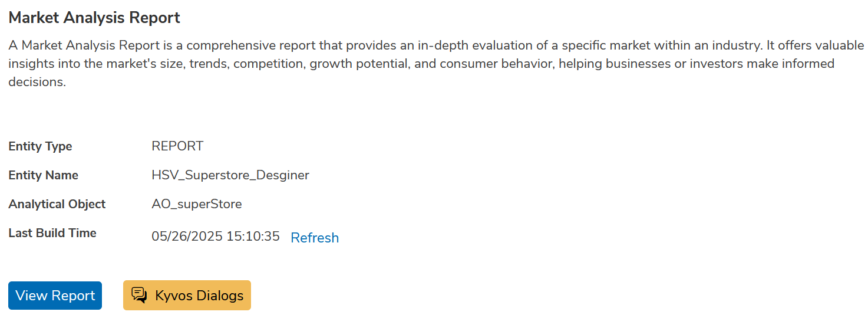The width and height of the screenshot is (868, 328).
Task: Select the Entity Type label
Action: 40,146
